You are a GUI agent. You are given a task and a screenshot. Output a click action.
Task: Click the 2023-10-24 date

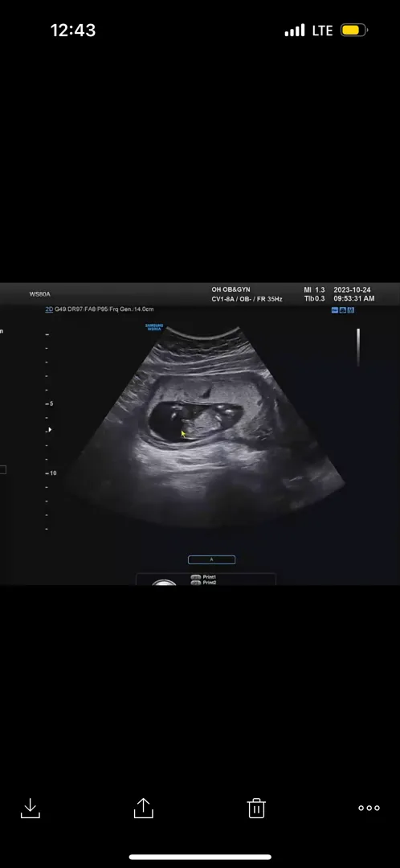352,289
